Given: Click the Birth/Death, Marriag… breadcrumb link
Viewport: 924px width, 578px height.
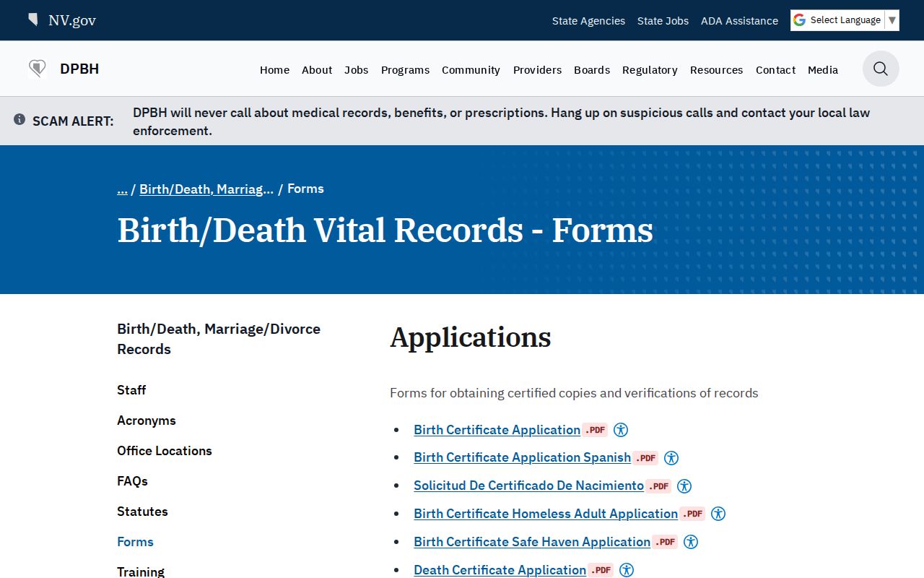Looking at the screenshot, I should coord(206,189).
